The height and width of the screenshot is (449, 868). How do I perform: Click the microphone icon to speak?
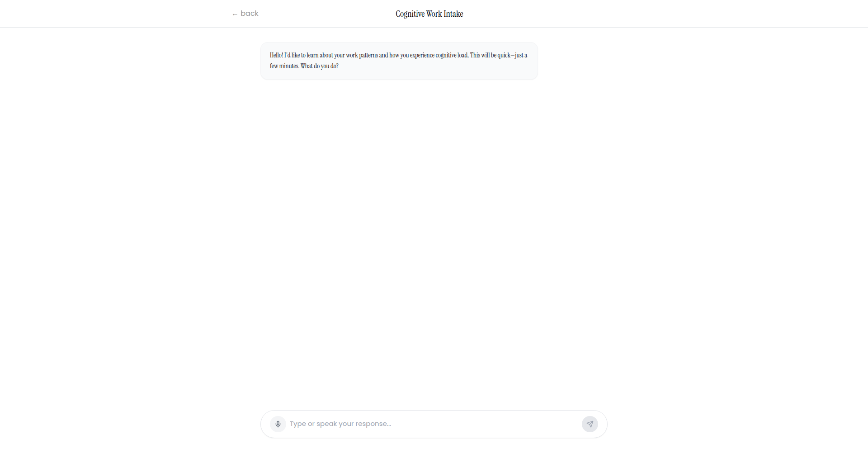click(x=278, y=424)
